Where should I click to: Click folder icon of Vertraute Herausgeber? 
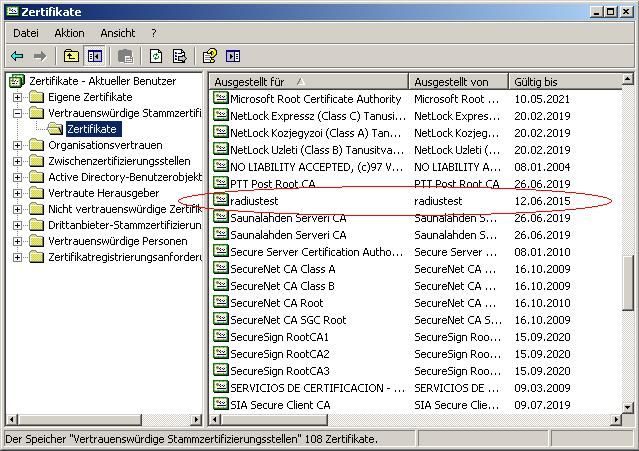pyautogui.click(x=36, y=193)
